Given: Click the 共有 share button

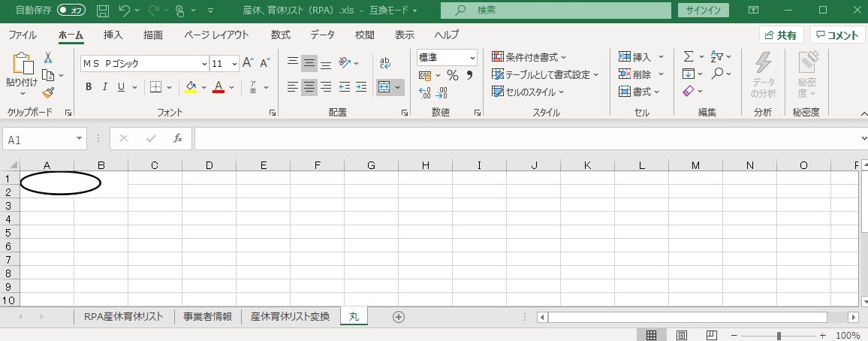Looking at the screenshot, I should click(781, 35).
